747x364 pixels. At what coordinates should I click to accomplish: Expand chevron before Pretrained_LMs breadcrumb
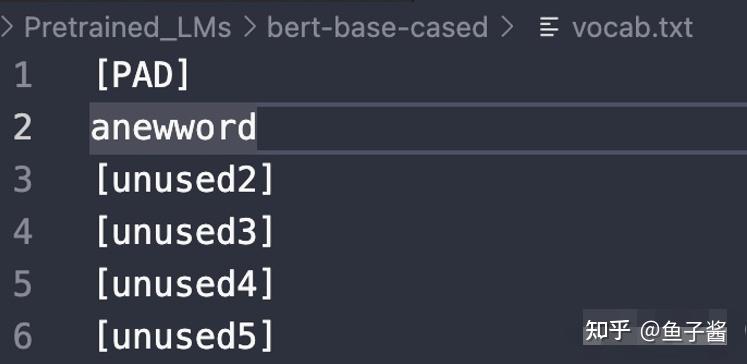coord(6,28)
